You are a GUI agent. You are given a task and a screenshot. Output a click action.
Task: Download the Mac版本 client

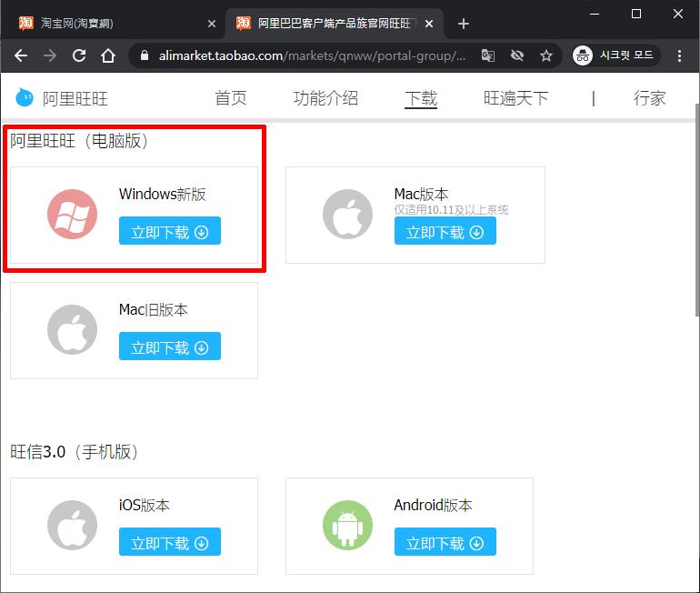(445, 230)
